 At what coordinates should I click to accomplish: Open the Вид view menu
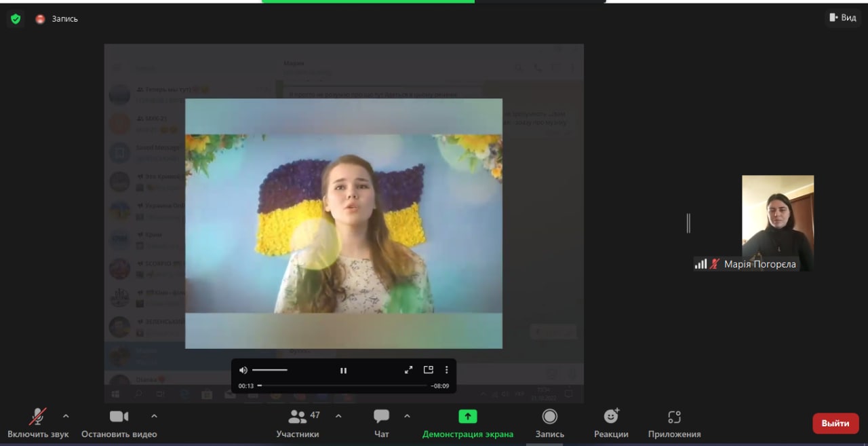click(842, 18)
